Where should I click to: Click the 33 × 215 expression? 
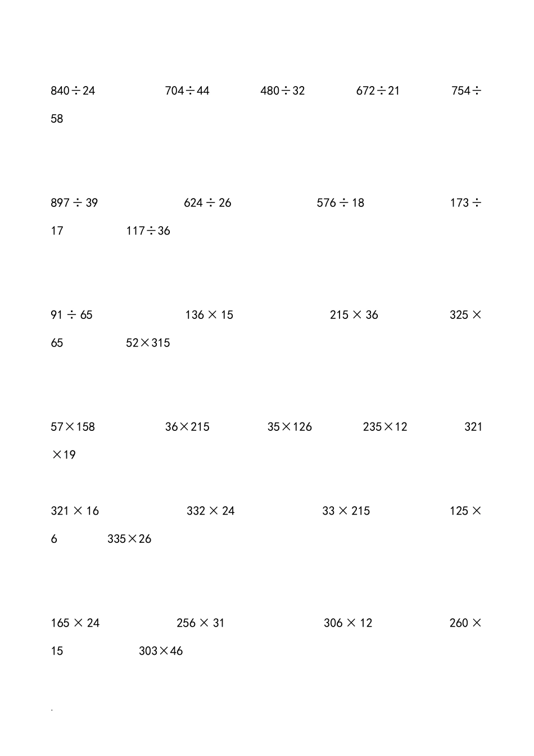(346, 511)
